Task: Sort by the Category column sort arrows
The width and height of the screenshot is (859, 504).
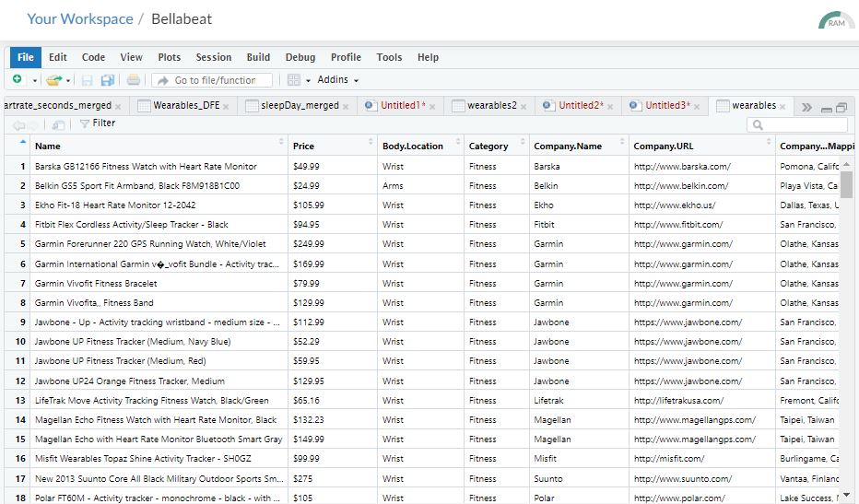Action: [x=522, y=142]
